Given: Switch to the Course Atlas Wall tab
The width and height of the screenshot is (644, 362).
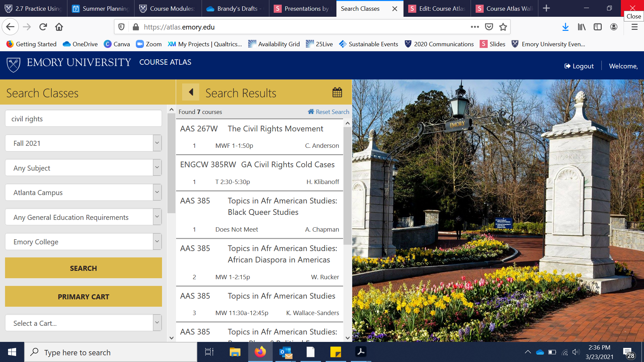Looking at the screenshot, I should point(504,8).
